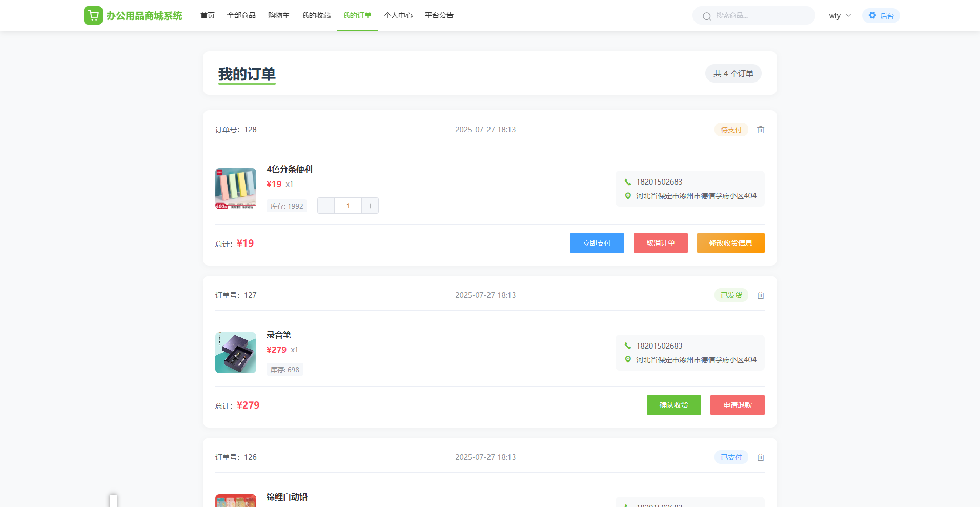980x507 pixels.
Task: Click trash icon for order 126
Action: click(x=761, y=457)
